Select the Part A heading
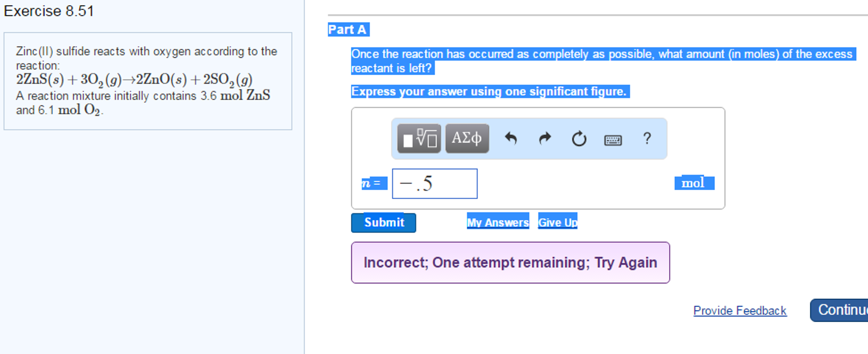Screen dimensions: 868x354 (347, 30)
